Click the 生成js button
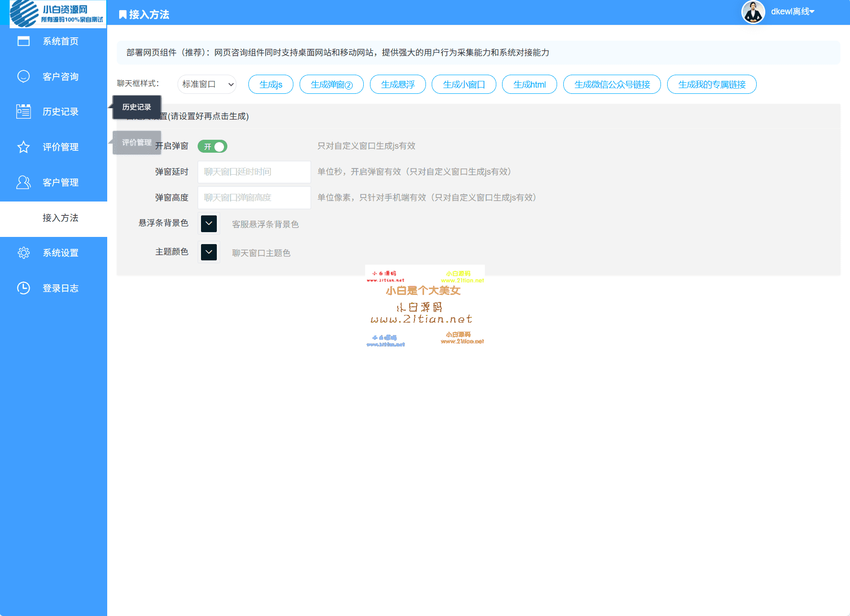This screenshot has width=850, height=616. click(270, 84)
